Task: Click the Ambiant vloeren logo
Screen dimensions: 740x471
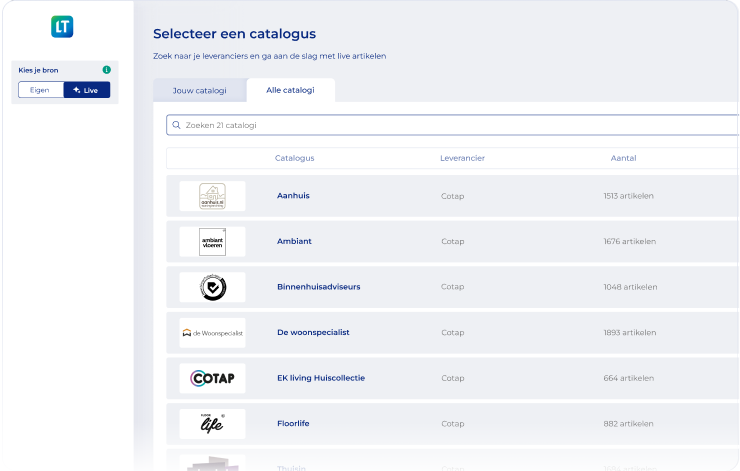Action: click(212, 241)
